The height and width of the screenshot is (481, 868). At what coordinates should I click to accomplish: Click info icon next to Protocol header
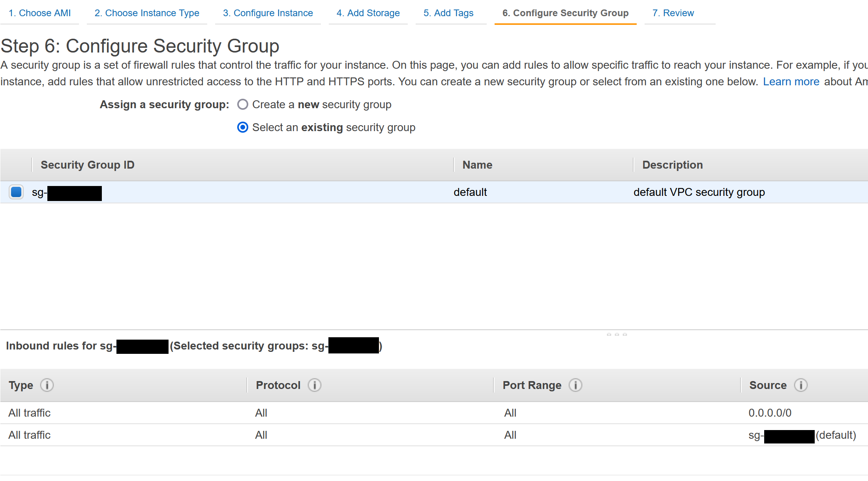(x=315, y=385)
